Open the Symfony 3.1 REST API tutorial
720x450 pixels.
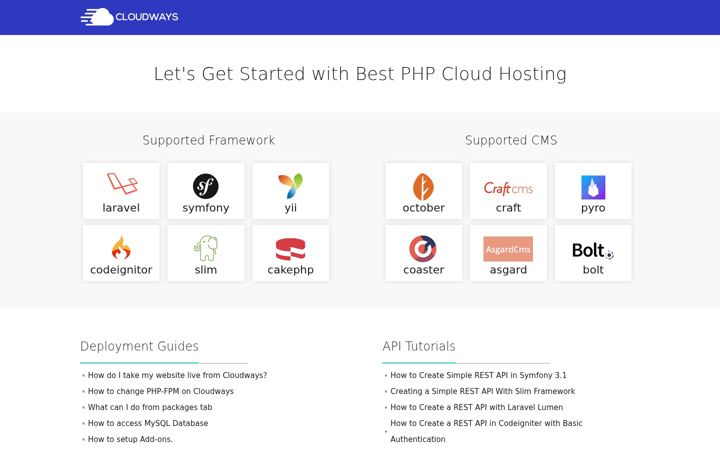[478, 375]
